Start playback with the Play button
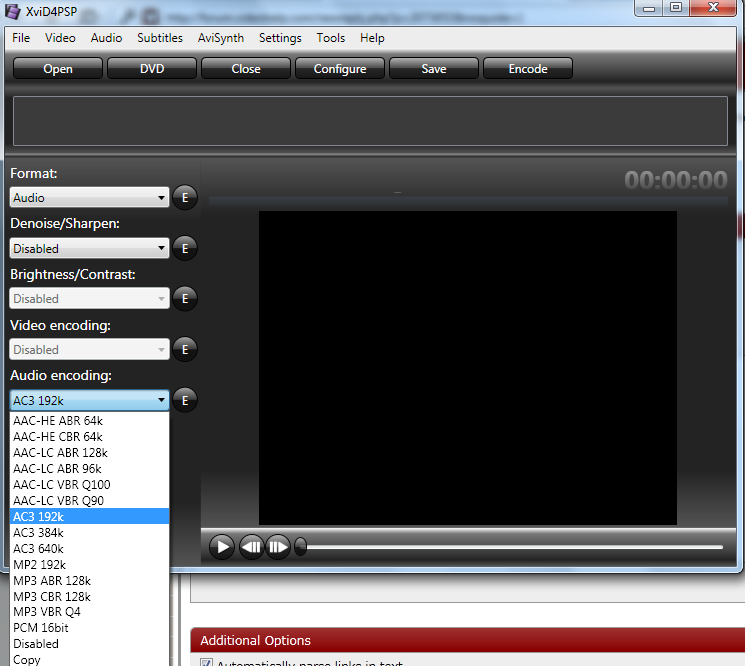Image resolution: width=745 pixels, height=666 pixels. pos(222,547)
